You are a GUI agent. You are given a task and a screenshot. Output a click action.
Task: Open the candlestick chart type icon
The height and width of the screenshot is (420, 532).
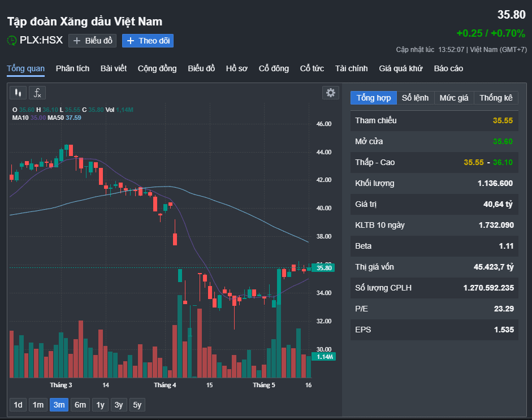[18, 93]
